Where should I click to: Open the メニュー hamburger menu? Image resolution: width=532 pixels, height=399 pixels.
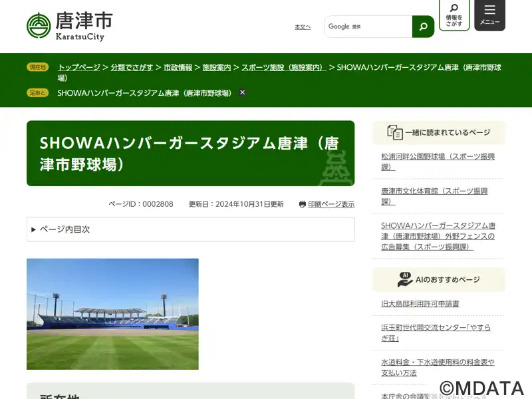coord(489,15)
